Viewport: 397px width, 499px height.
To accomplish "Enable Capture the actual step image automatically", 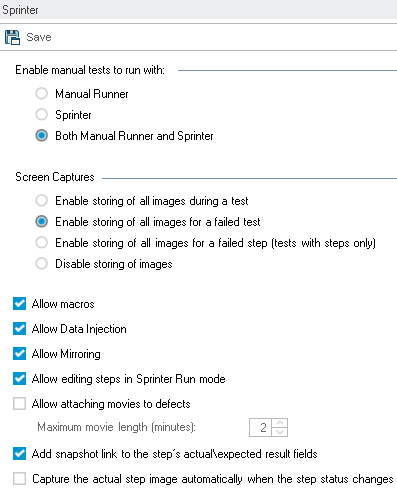I will click(19, 479).
